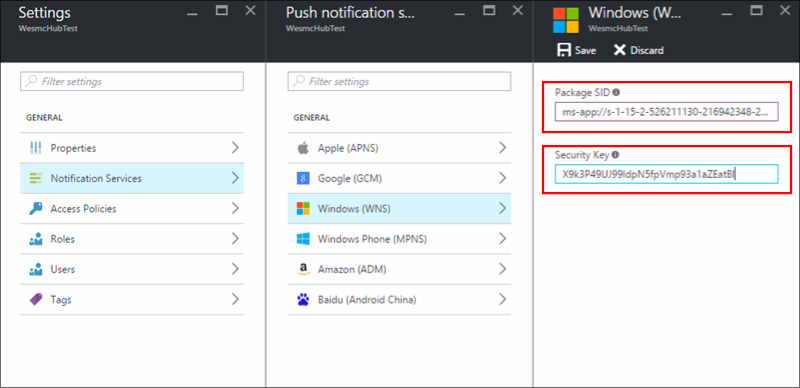Screen dimensions: 800x388
Task: Expand Users chevron arrow
Action: (x=235, y=269)
